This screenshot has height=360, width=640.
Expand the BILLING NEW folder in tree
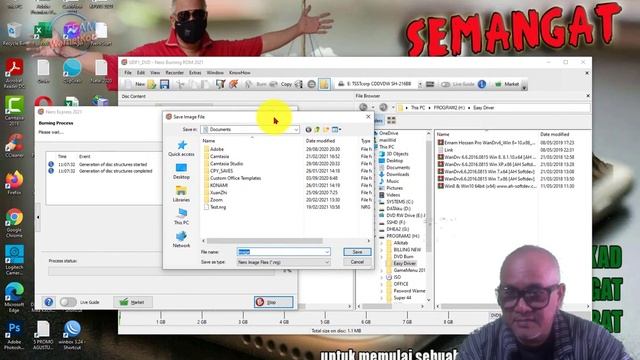pyautogui.click(x=382, y=250)
